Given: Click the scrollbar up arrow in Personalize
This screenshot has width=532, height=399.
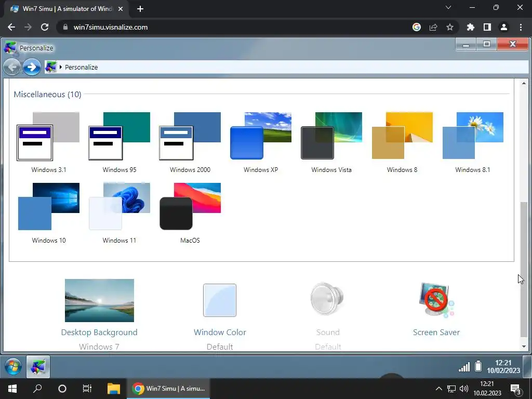Looking at the screenshot, I should click(524, 83).
